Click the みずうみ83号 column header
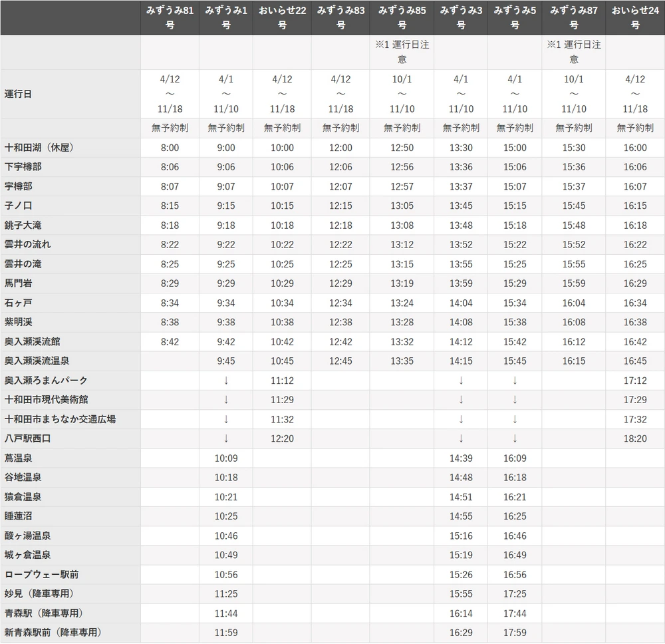The image size is (665, 644). point(340,18)
